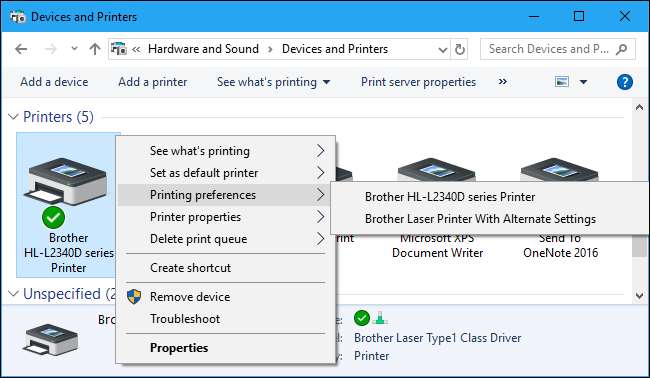Select the Send To OneNote 2016 printer

click(560, 170)
